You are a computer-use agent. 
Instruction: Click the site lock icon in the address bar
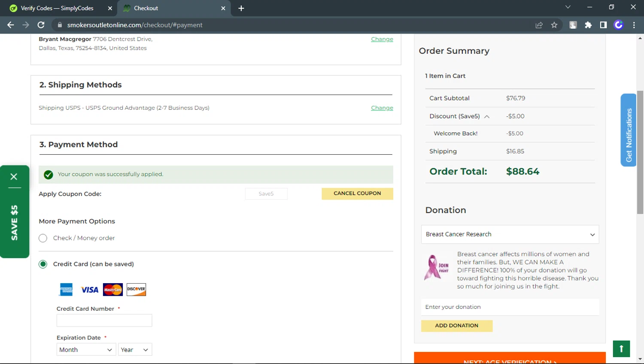(x=60, y=25)
